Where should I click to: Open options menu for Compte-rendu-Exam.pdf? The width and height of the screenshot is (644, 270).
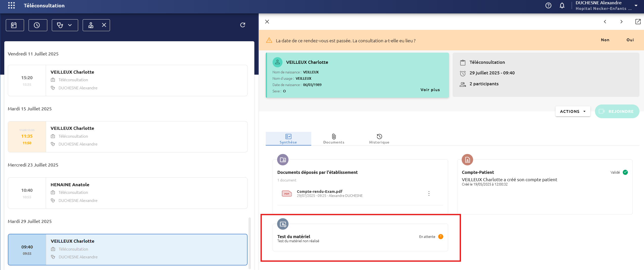[429, 193]
